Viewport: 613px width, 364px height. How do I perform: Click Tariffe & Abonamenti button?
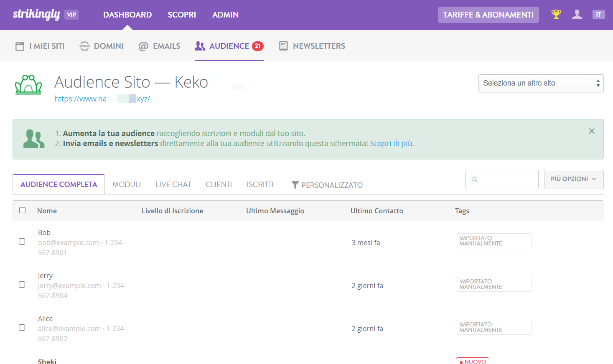pyautogui.click(x=488, y=15)
